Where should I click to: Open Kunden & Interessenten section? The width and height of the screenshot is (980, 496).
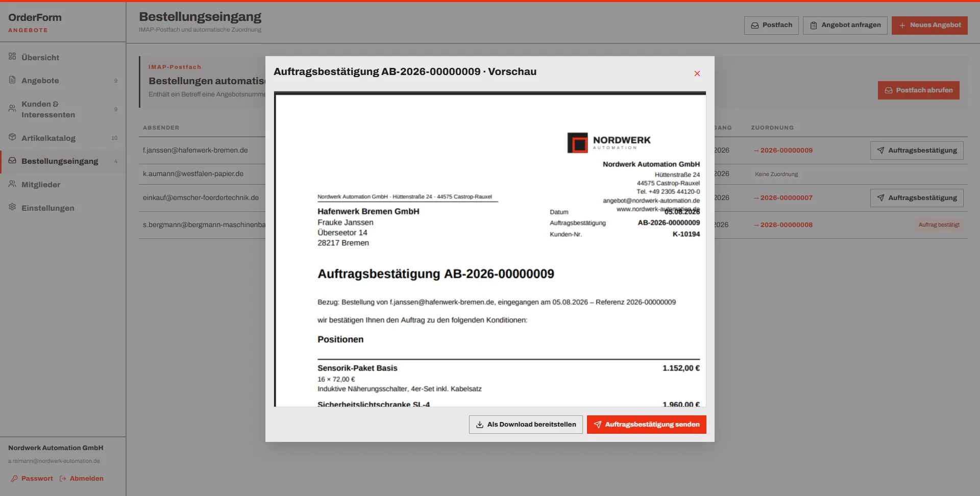pos(63,109)
